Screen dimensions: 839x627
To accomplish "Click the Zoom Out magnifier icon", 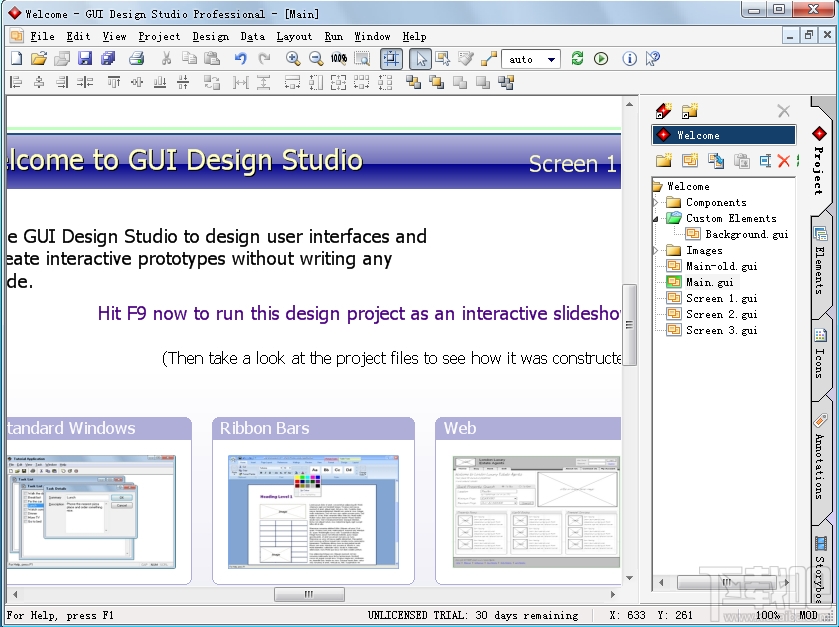I will (316, 59).
